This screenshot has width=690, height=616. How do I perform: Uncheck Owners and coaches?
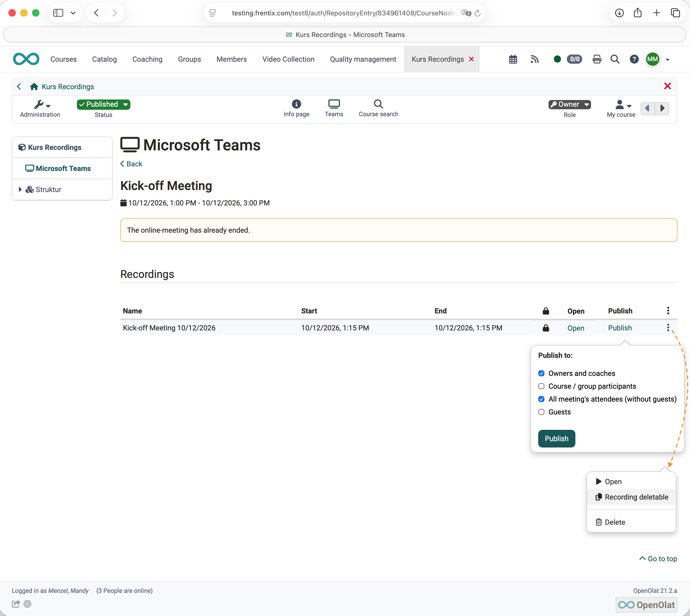(541, 373)
